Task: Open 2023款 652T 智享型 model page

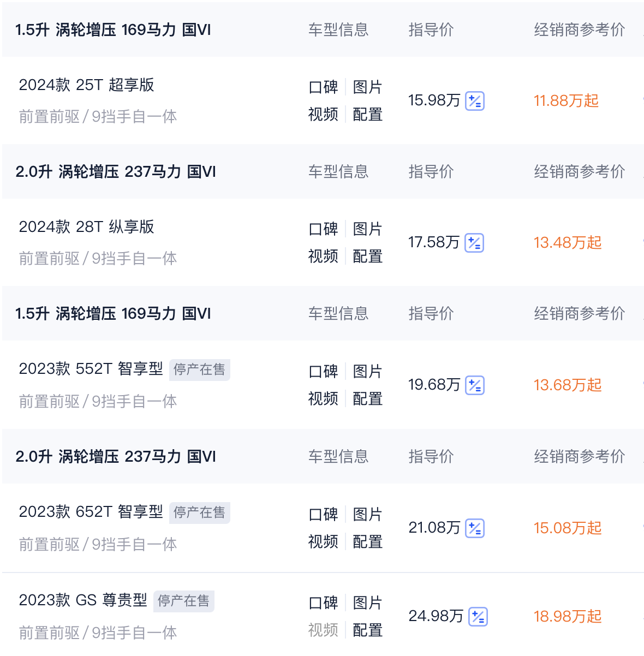Action: [x=91, y=512]
